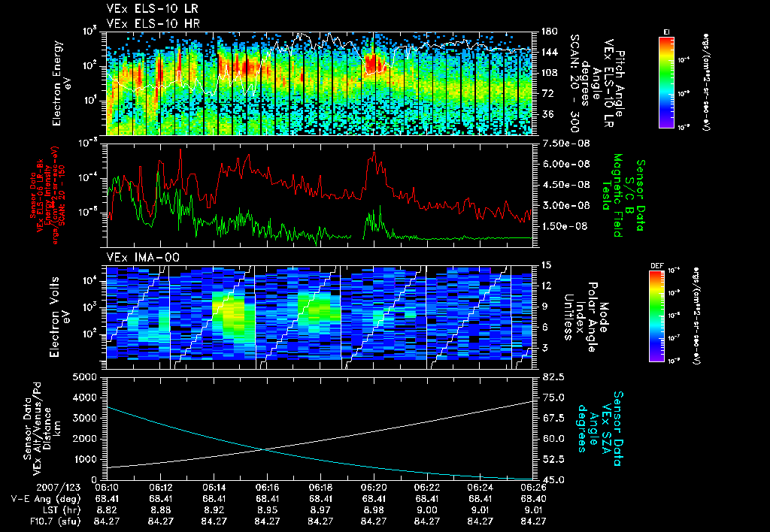Screen dimensions: 770x532
Task: Click the LST value 8.88
Action: [x=161, y=510]
